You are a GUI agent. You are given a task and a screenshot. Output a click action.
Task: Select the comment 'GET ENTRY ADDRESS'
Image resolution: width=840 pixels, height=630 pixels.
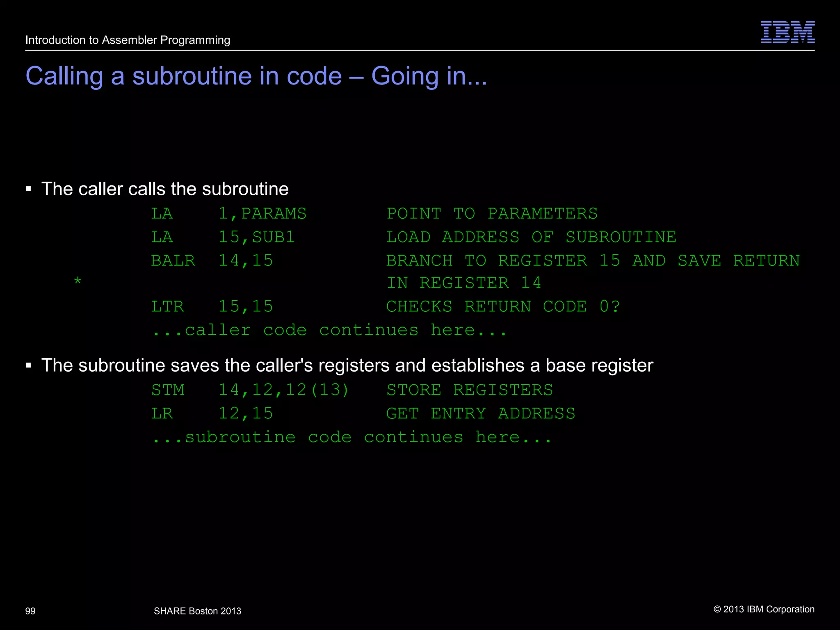(x=481, y=413)
